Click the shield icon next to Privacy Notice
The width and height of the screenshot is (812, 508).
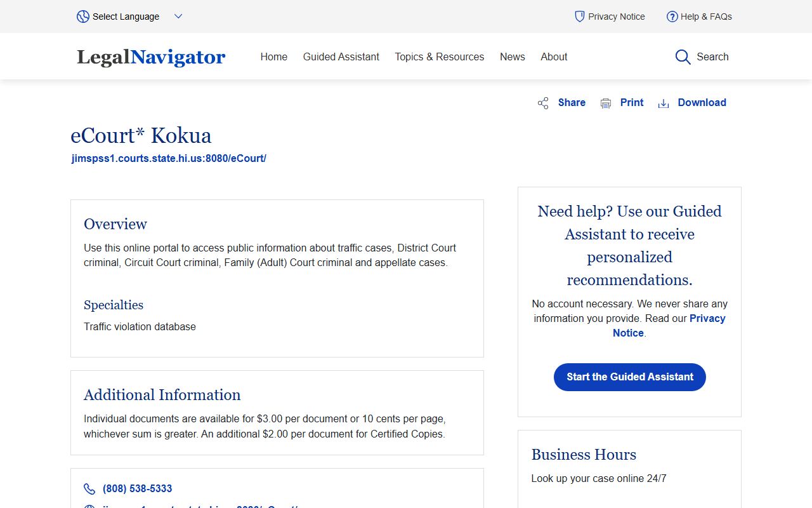[x=579, y=17]
